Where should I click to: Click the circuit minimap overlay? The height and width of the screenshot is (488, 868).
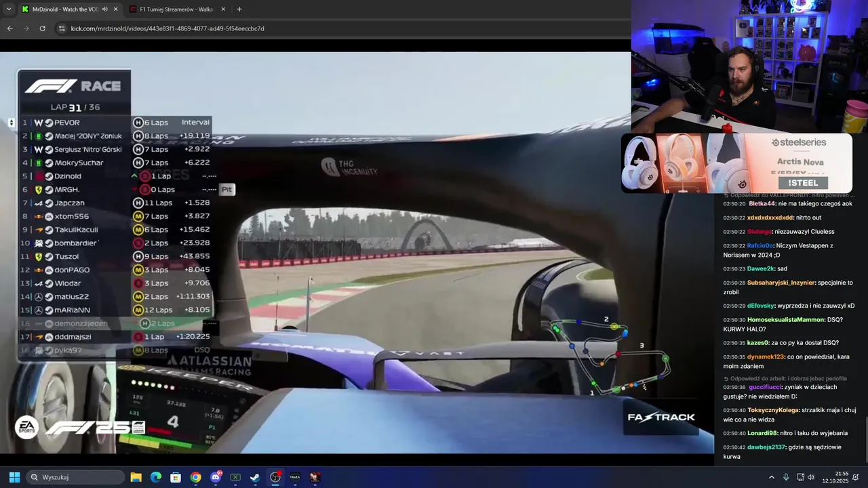tap(610, 356)
